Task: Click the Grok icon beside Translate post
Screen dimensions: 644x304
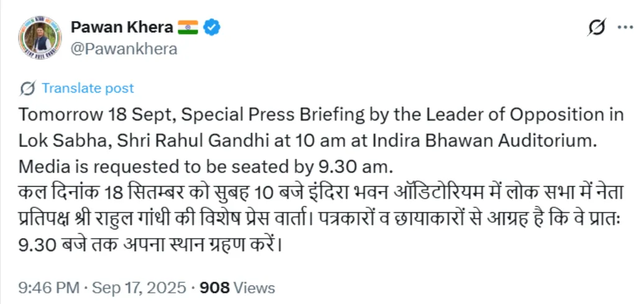Action: (x=27, y=89)
